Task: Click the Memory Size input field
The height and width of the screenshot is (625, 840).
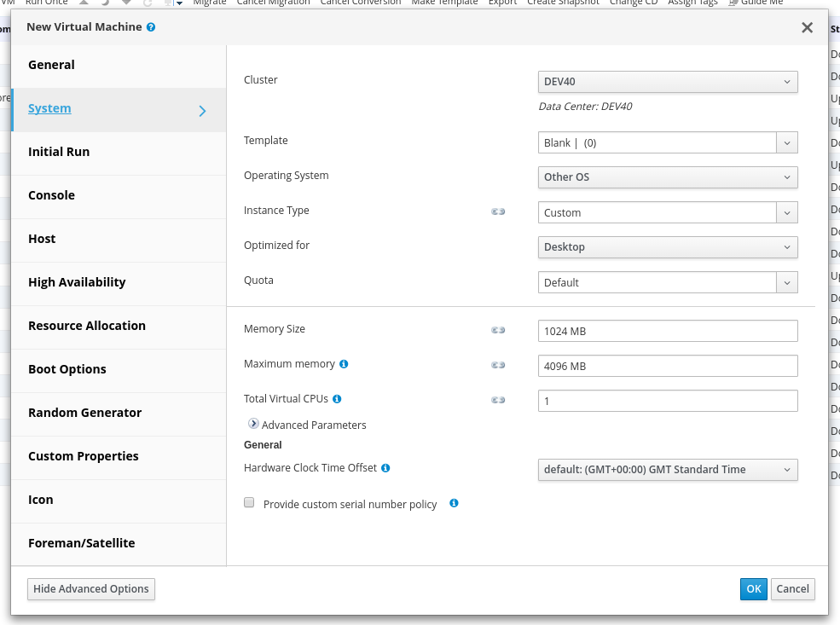Action: tap(667, 331)
